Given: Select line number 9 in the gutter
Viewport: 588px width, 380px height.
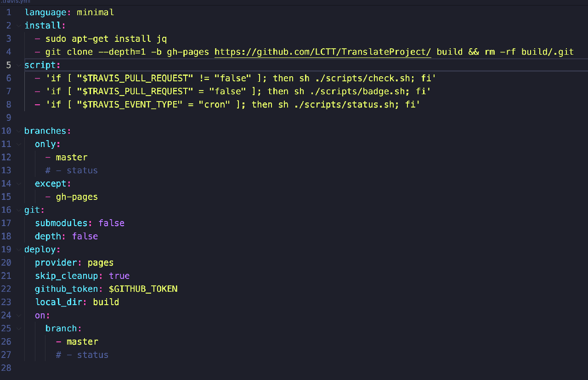Looking at the screenshot, I should [9, 118].
